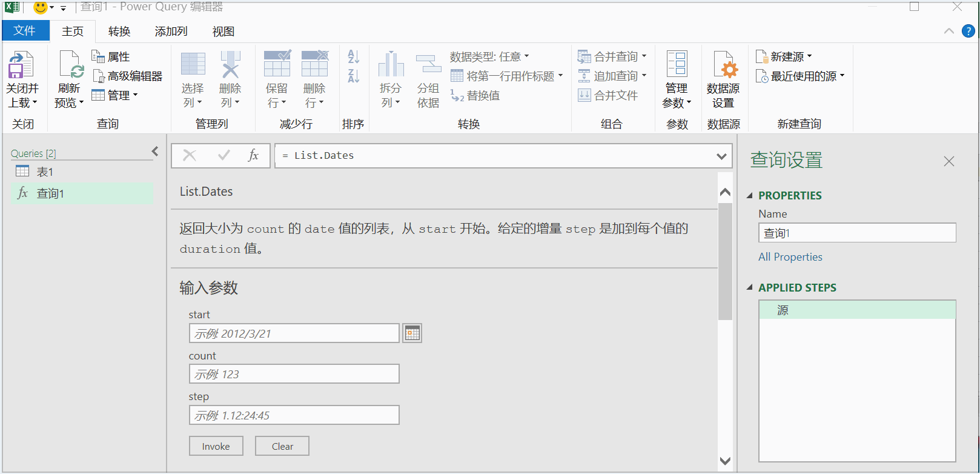Collapse the PROPERTIES section
980x474 pixels.
point(750,196)
